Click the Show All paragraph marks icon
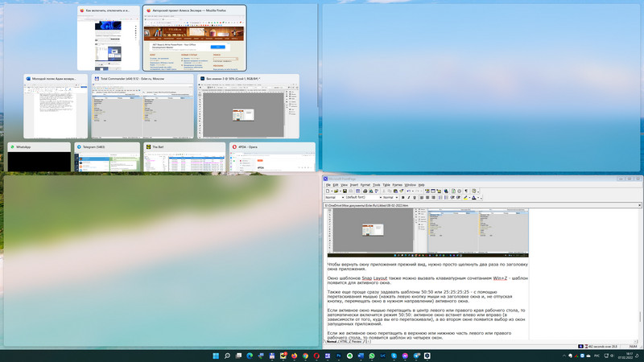The image size is (644, 362). coord(465,191)
